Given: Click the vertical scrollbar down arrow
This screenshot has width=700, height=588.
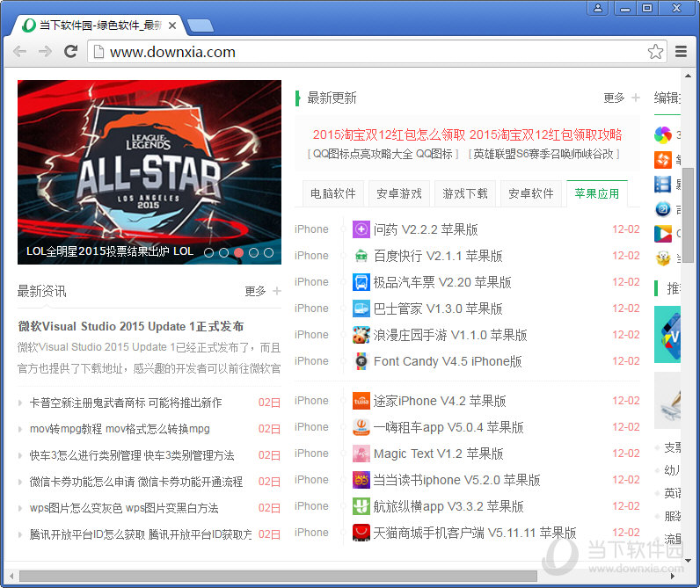Looking at the screenshot, I should (688, 561).
